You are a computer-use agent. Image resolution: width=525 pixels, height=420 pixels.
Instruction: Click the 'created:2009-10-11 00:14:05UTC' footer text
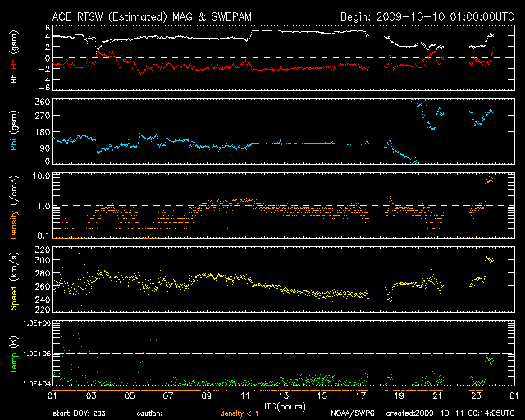[x=450, y=413]
